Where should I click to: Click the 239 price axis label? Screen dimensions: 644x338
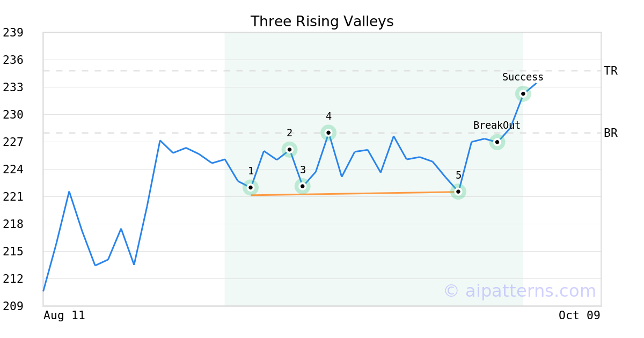[13, 33]
